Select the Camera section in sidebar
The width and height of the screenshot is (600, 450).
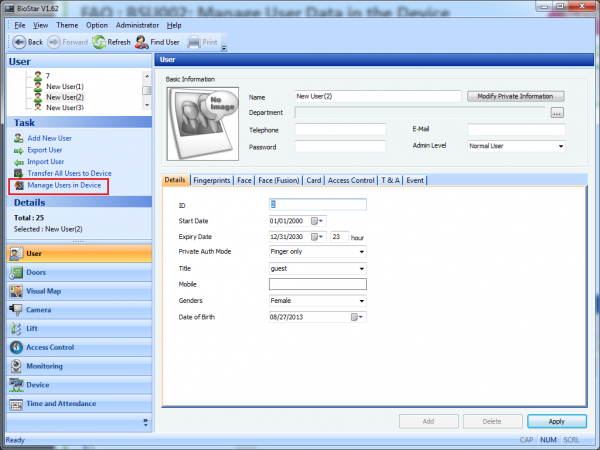[x=40, y=310]
